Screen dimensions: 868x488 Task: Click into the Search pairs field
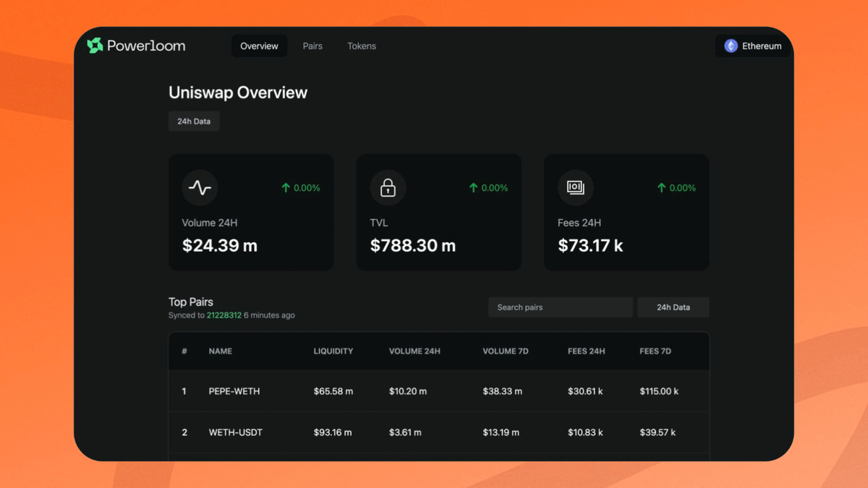pos(561,307)
